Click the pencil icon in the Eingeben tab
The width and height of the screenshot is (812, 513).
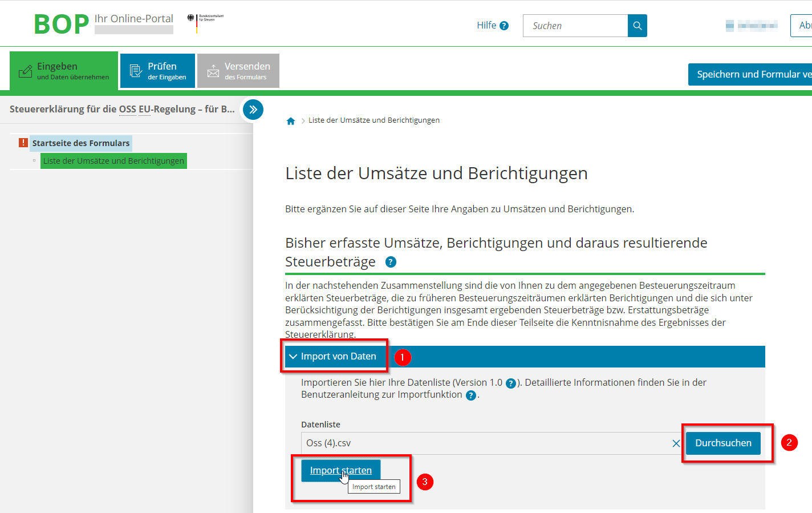tap(25, 71)
